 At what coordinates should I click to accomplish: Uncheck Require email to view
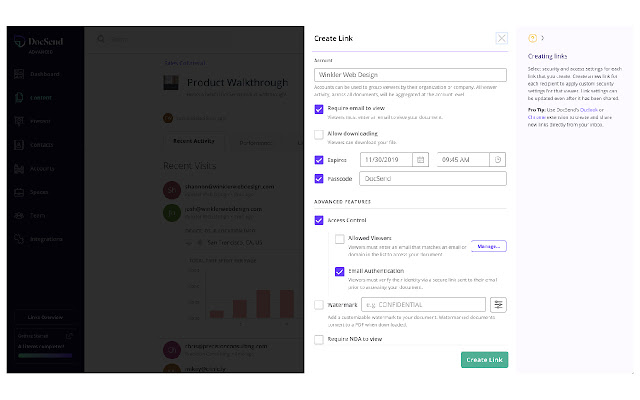(319, 110)
